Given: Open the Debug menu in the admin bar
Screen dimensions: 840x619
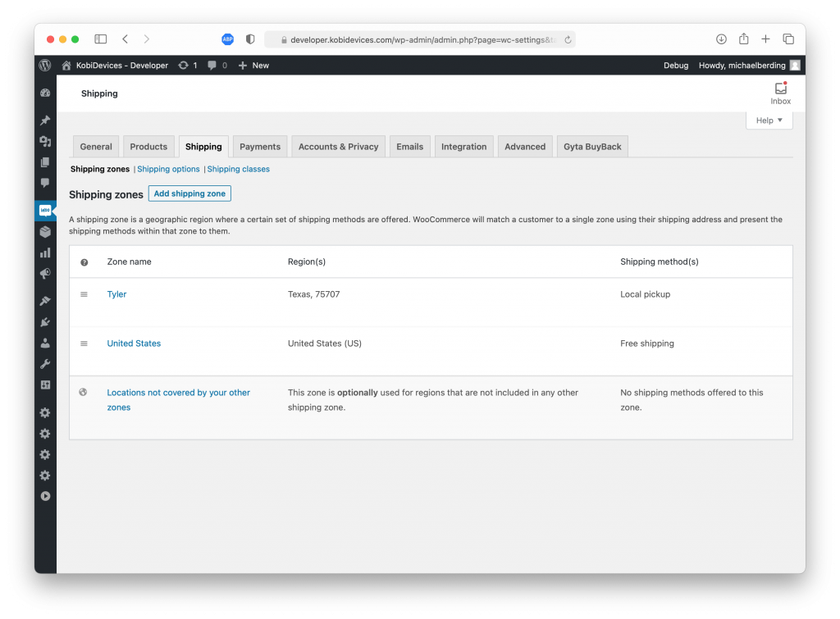Looking at the screenshot, I should [676, 66].
